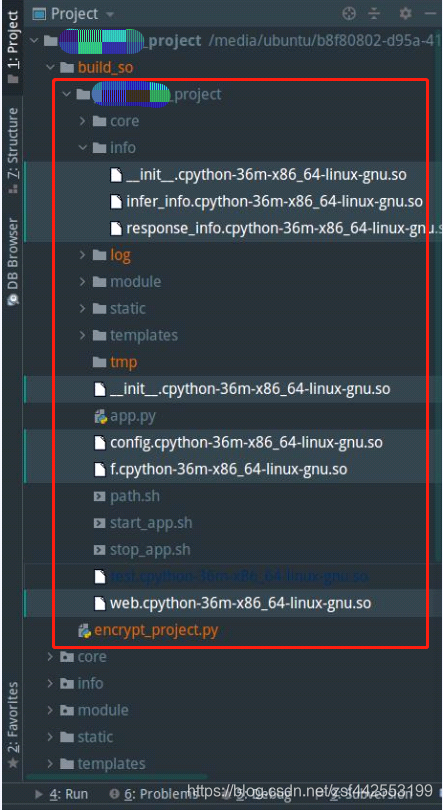Viewport: 443px width, 810px height.
Task: Expand the static folder inside build_so
Action: 83,308
